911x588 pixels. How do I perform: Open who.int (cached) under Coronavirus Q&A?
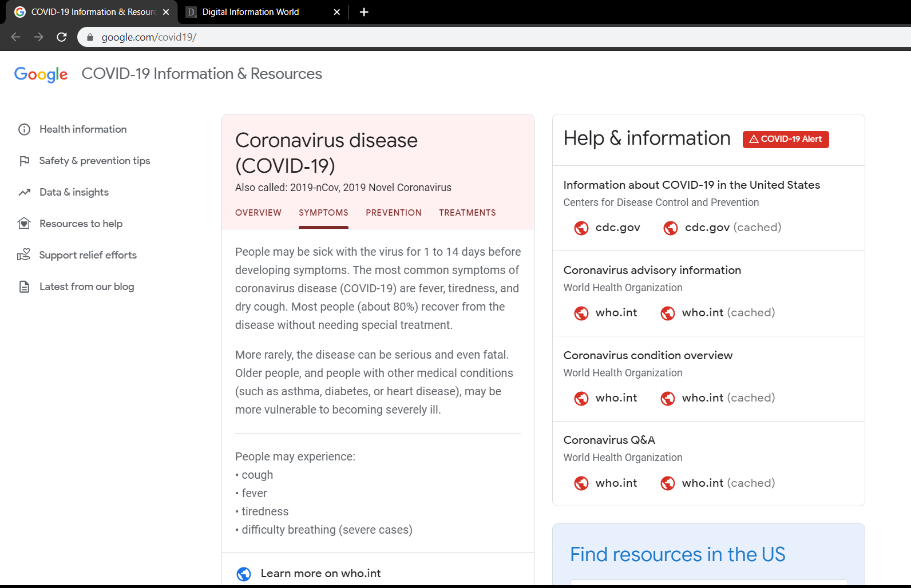tap(728, 483)
